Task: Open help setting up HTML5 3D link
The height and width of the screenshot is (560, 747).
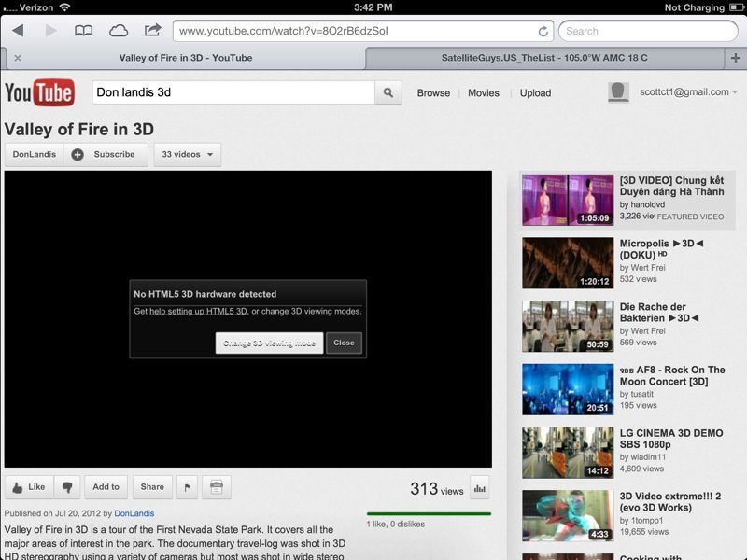Action: (198, 311)
